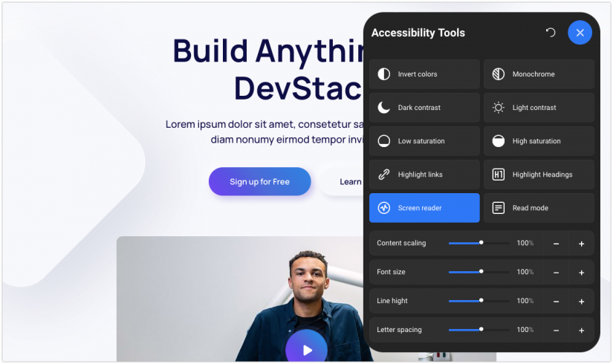This screenshot has width=613, height=364.
Task: Turn on Light contrast
Action: pos(539,108)
